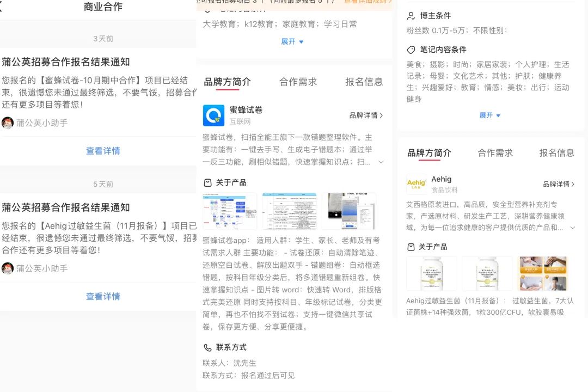Open 品牌详情 for Aehig
This screenshot has height=392, width=588.
pyautogui.click(x=559, y=184)
